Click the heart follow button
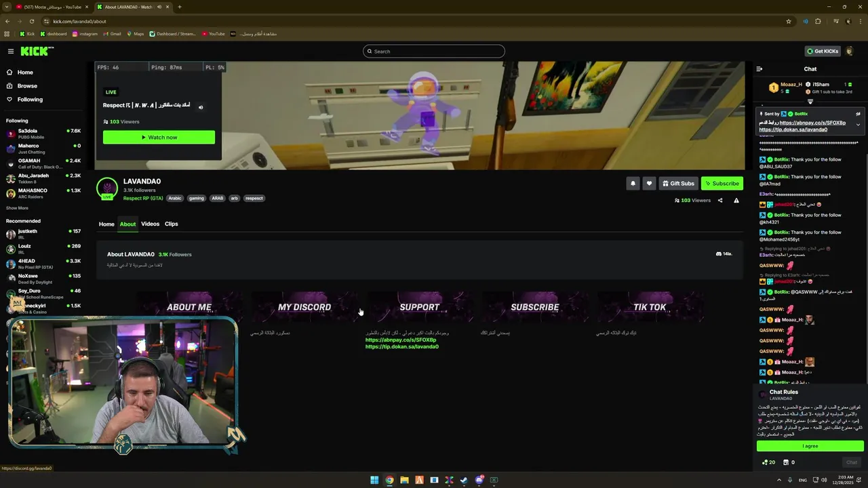Image resolution: width=868 pixels, height=488 pixels. pos(649,184)
